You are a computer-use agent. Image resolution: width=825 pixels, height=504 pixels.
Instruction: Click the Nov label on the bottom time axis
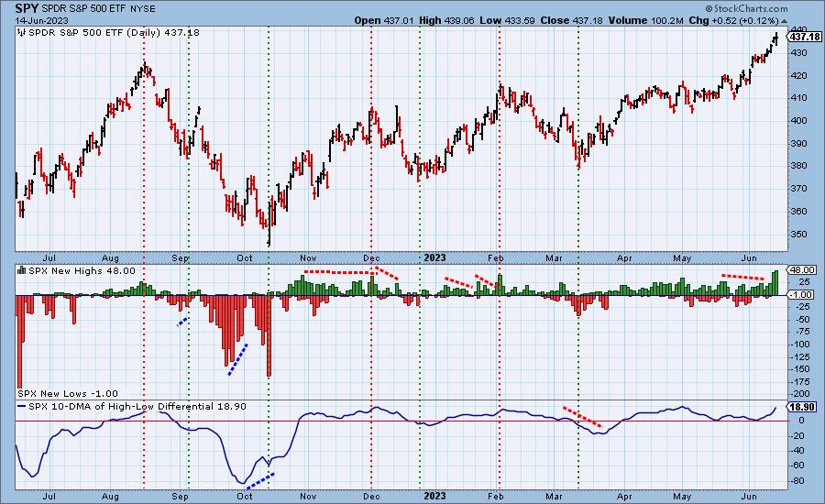308,496
